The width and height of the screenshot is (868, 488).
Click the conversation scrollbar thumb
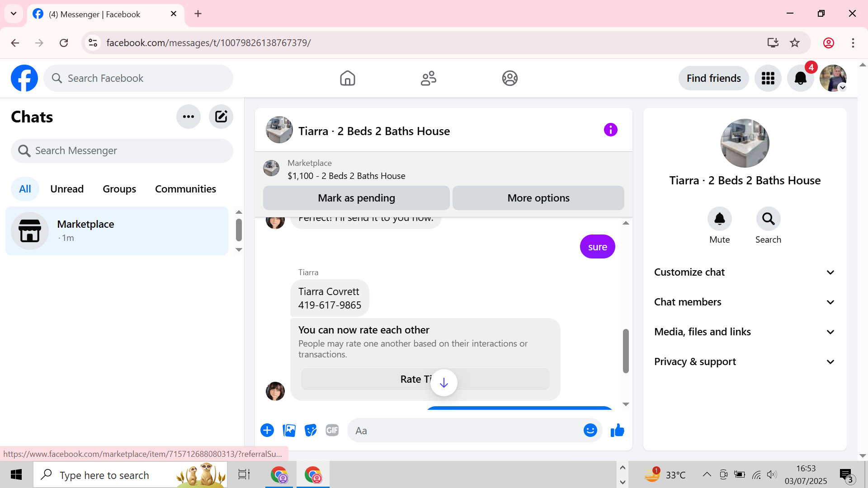626,351
